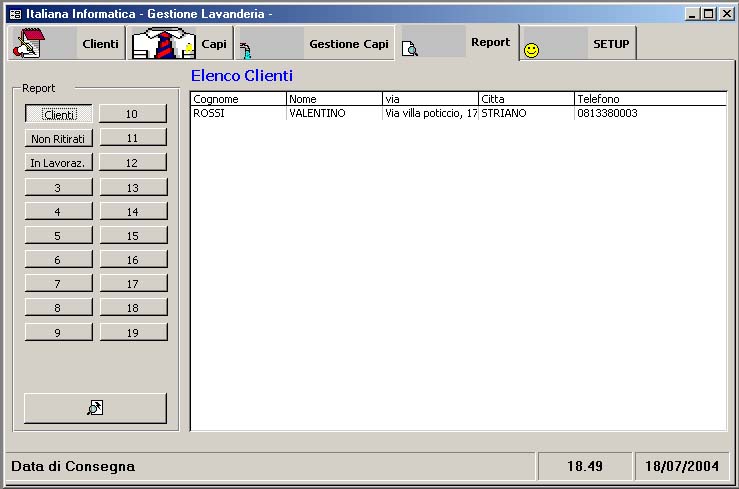
Task: Minimize the Gestione Lavanderia window
Action: point(692,14)
